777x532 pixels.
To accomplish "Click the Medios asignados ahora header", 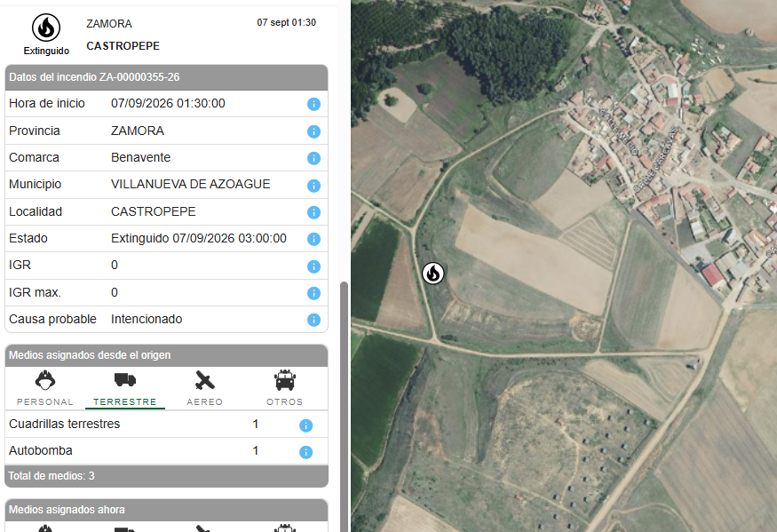I will coord(167,510).
